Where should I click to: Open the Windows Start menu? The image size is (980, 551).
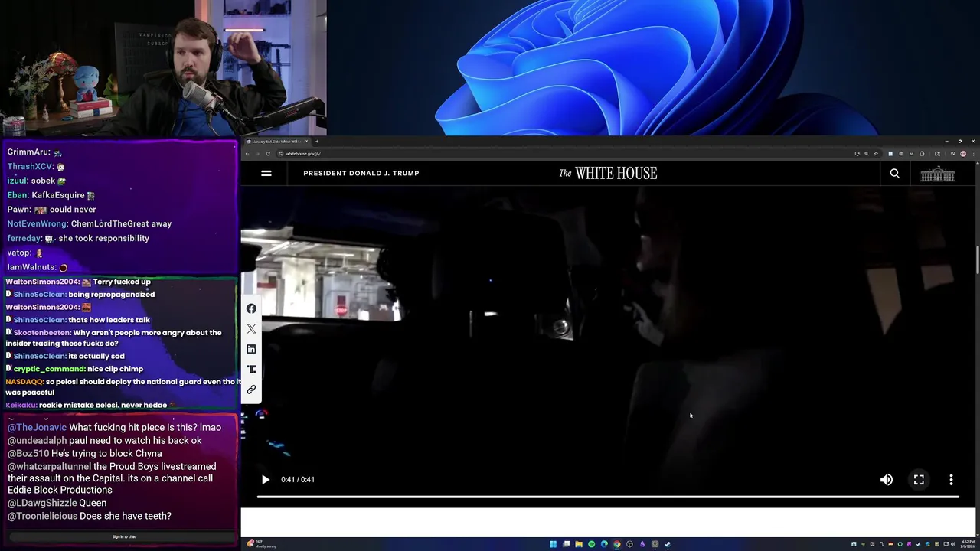[x=553, y=544]
